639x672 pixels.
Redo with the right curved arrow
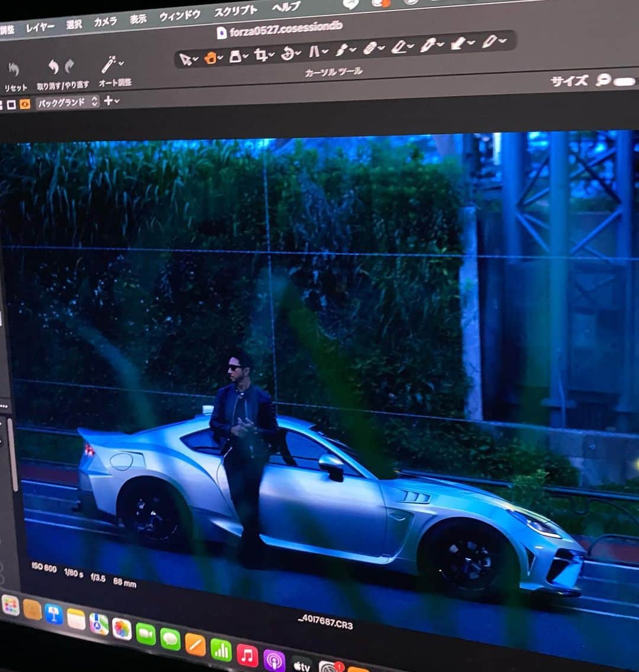(x=69, y=66)
